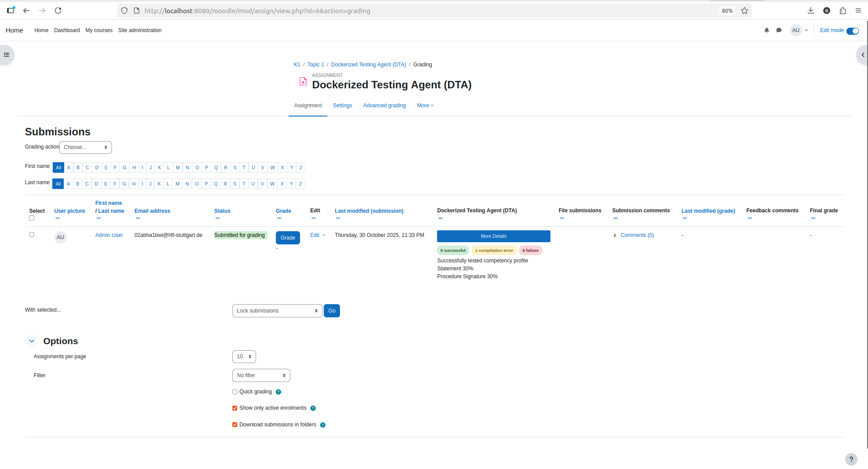Click the blue More Details button
868x469 pixels.
(494, 236)
